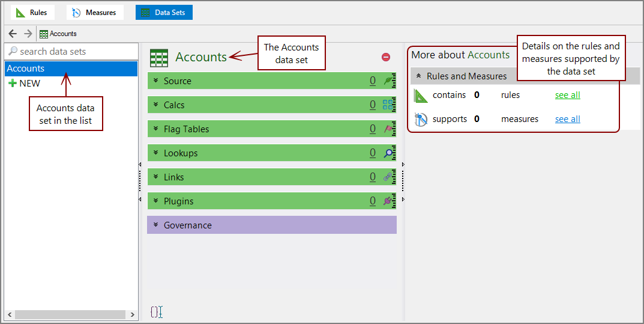Click the measures compass icon
The image size is (644, 324).
(421, 119)
